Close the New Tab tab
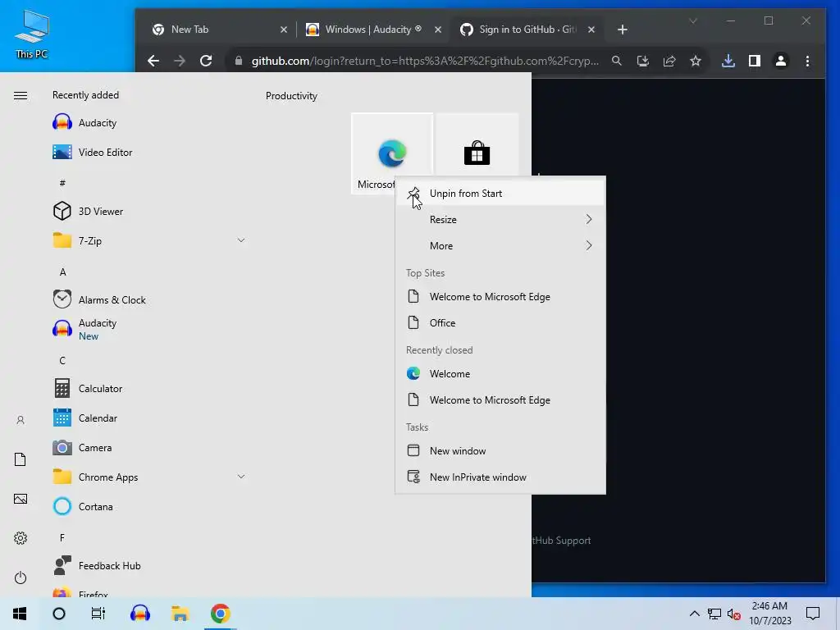840x630 pixels. pos(284,30)
